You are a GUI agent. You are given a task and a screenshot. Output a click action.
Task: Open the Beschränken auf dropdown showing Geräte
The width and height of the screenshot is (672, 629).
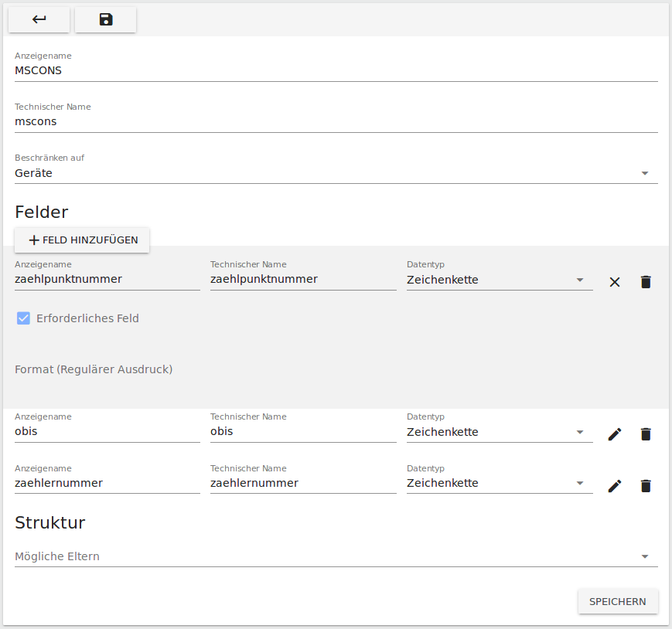coord(644,173)
